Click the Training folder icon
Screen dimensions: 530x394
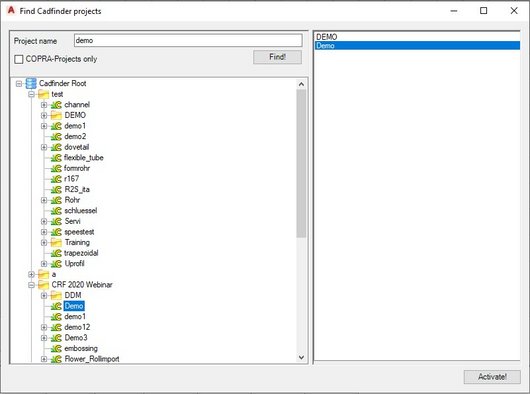click(x=56, y=242)
